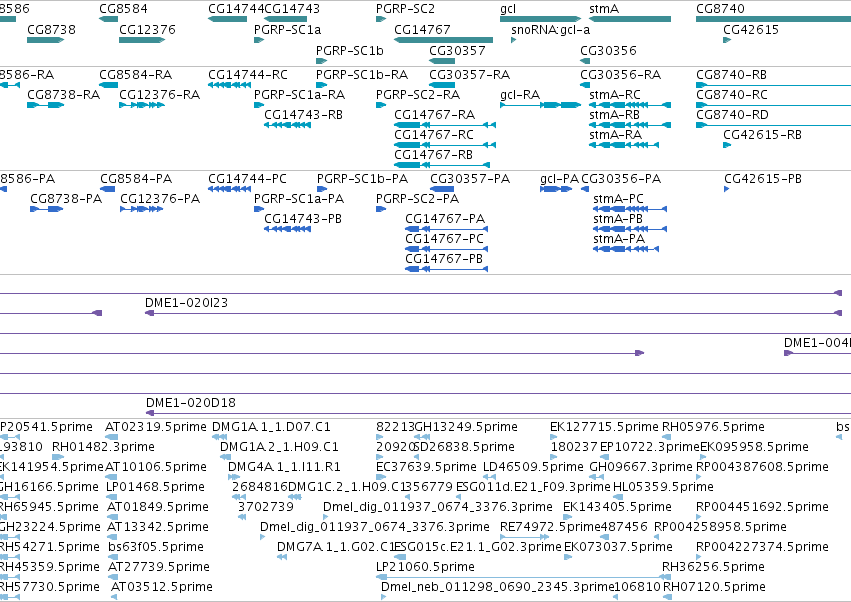The height and width of the screenshot is (602, 851).
Task: Select the CG30357-PA protein label
Action: [470, 179]
